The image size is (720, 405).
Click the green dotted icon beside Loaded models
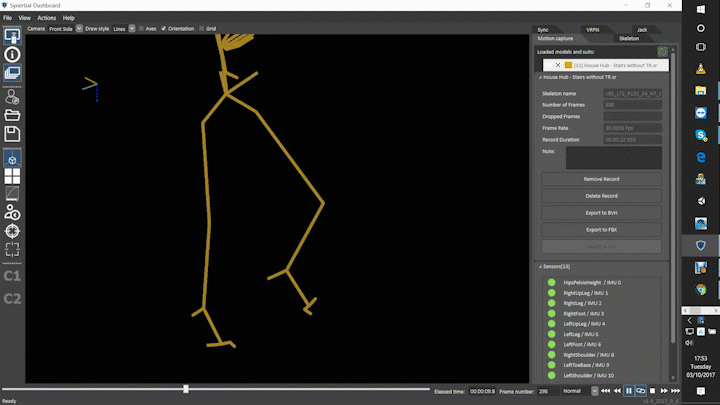point(662,51)
